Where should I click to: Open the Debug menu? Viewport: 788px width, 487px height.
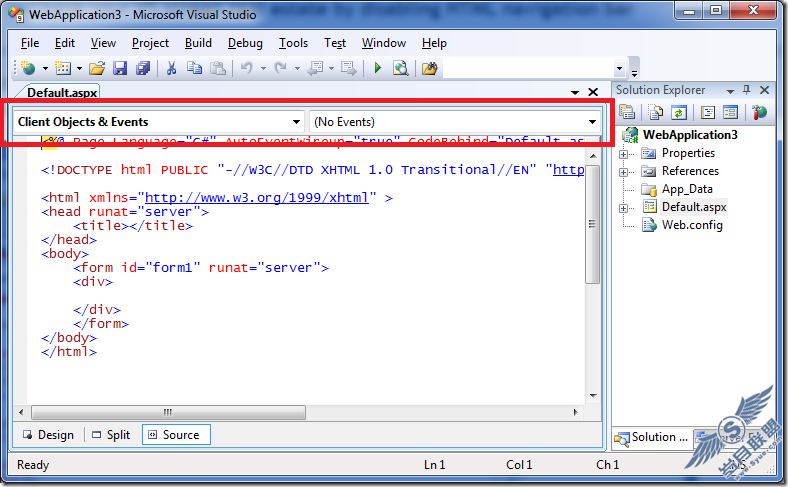245,43
